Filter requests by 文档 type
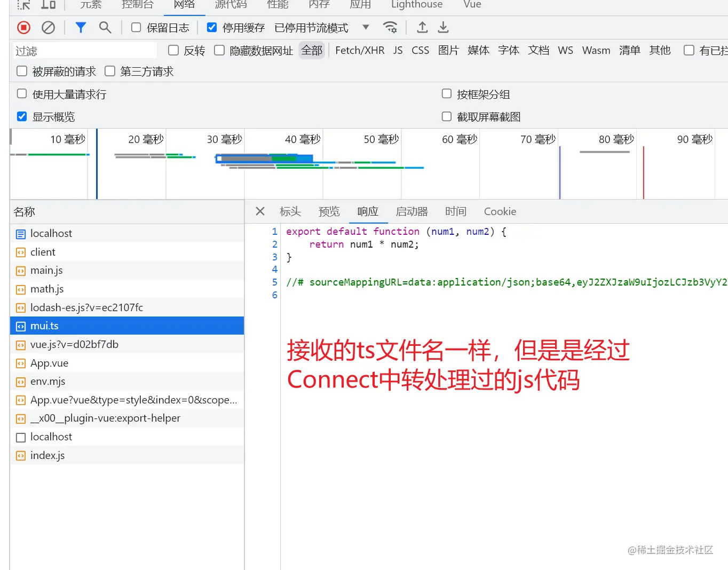This screenshot has width=728, height=570. point(539,50)
